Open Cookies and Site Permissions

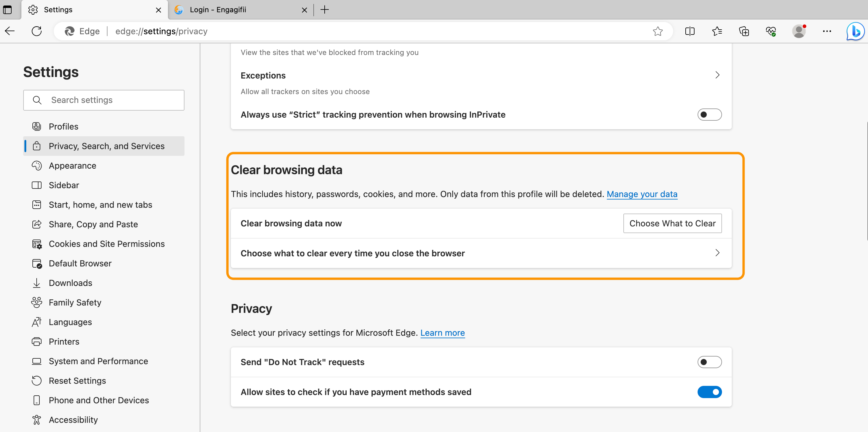tap(104, 243)
